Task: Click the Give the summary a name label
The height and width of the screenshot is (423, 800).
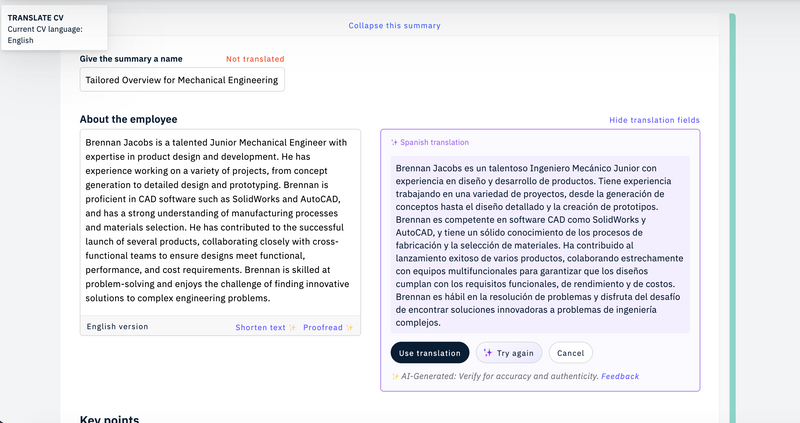Action: 131,59
